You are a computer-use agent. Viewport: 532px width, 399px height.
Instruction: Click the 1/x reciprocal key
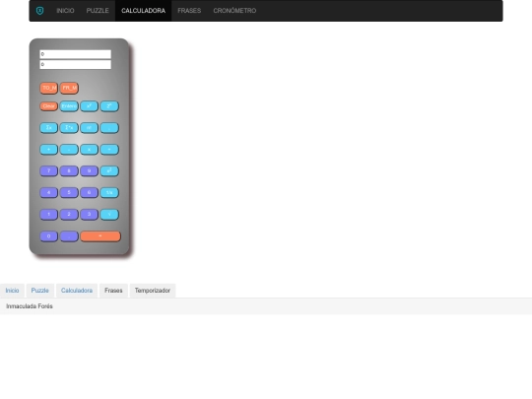pyautogui.click(x=109, y=193)
